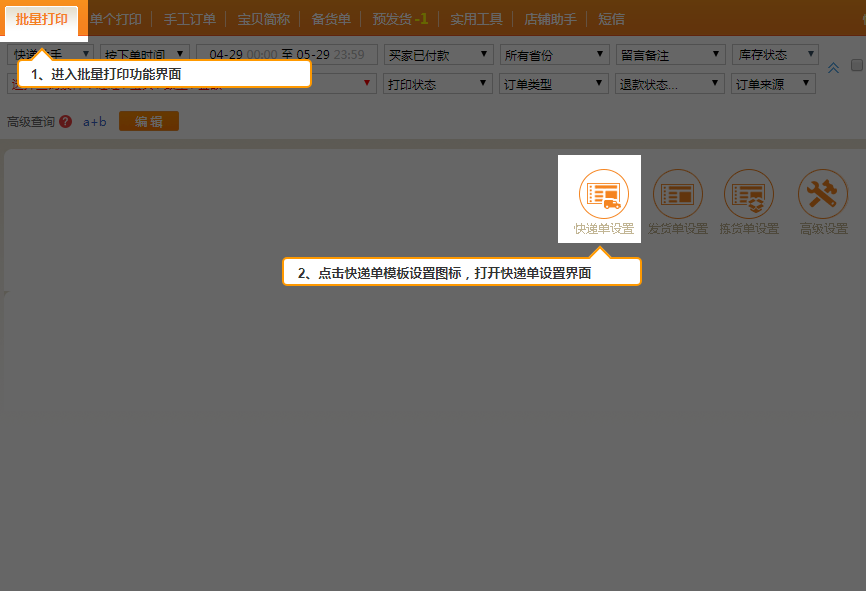Open the 所有省份 province dropdown
The image size is (867, 591).
click(x=555, y=55)
